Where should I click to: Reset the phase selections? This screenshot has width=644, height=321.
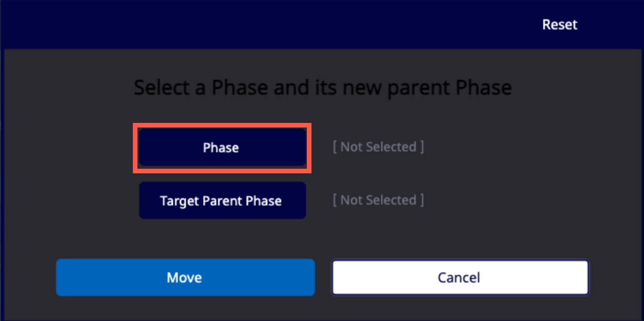coord(560,24)
